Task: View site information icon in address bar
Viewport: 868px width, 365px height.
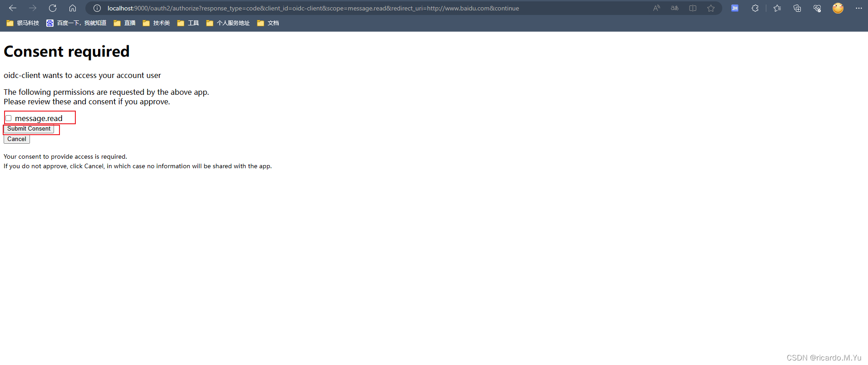Action: [x=97, y=8]
